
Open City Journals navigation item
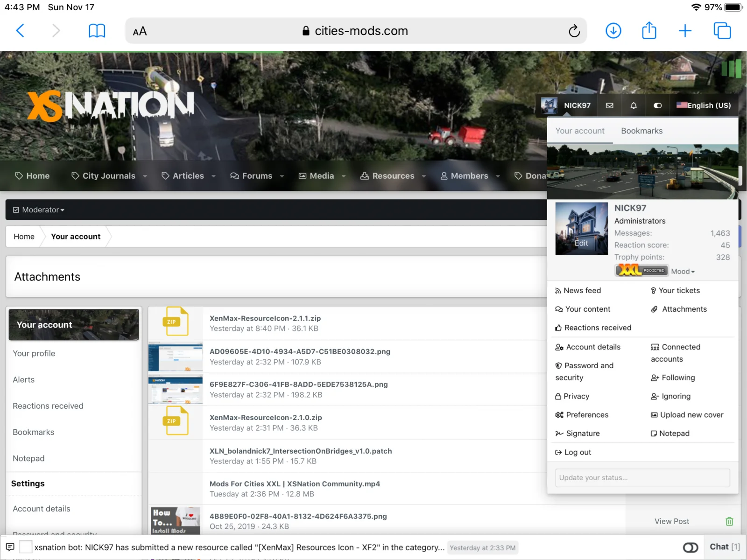click(x=103, y=176)
